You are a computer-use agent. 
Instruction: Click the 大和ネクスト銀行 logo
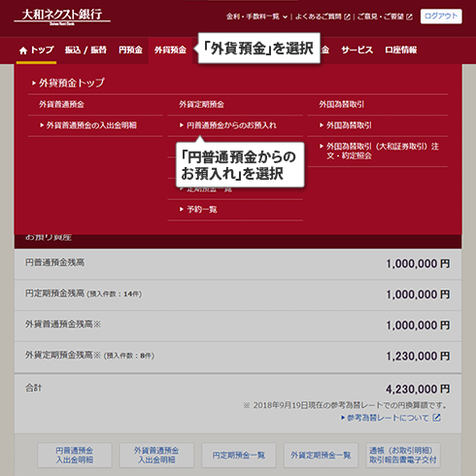point(62,17)
